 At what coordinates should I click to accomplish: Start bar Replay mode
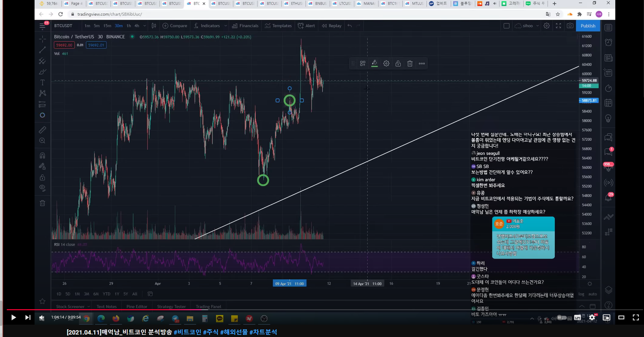tap(331, 26)
